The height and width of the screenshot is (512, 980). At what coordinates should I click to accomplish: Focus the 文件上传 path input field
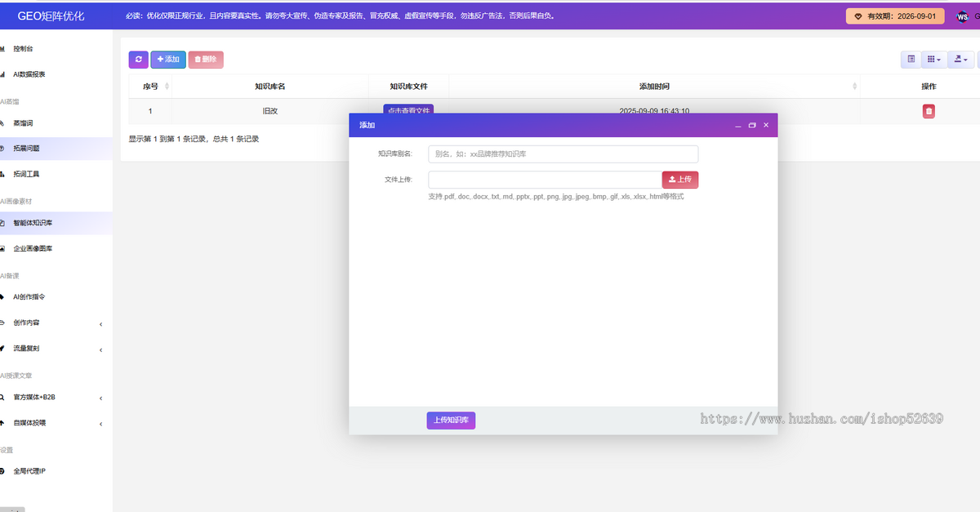[546, 180]
